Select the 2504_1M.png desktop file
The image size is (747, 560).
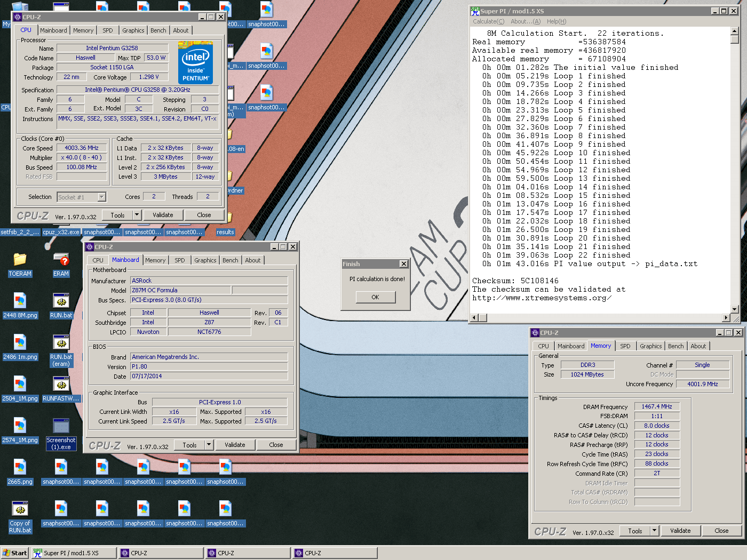coord(20,389)
